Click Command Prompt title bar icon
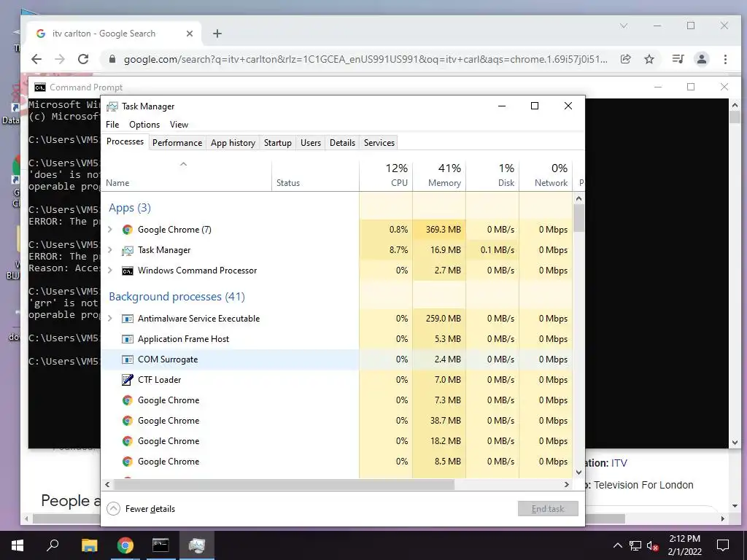Image resolution: width=747 pixels, height=560 pixels. (x=40, y=87)
